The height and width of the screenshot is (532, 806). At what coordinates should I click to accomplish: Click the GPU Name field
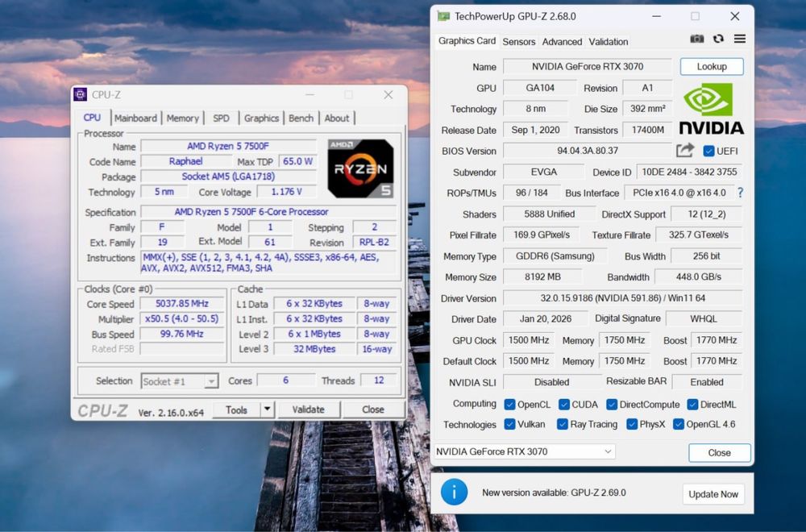[x=587, y=66]
